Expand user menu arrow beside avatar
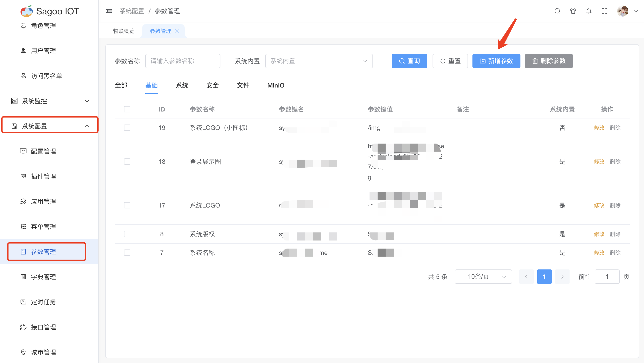This screenshot has height=363, width=644. point(636,11)
